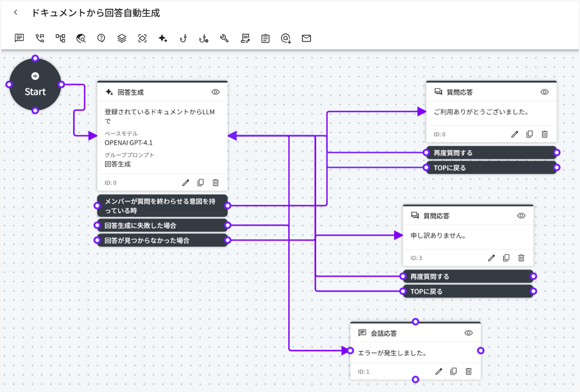
Task: Click the phone call icon in toolbar
Action: 40,38
